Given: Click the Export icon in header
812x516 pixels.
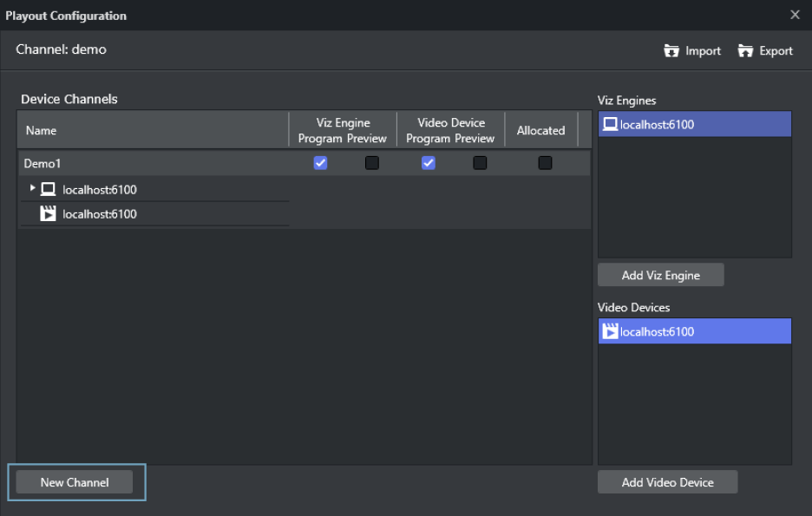Looking at the screenshot, I should click(x=745, y=51).
